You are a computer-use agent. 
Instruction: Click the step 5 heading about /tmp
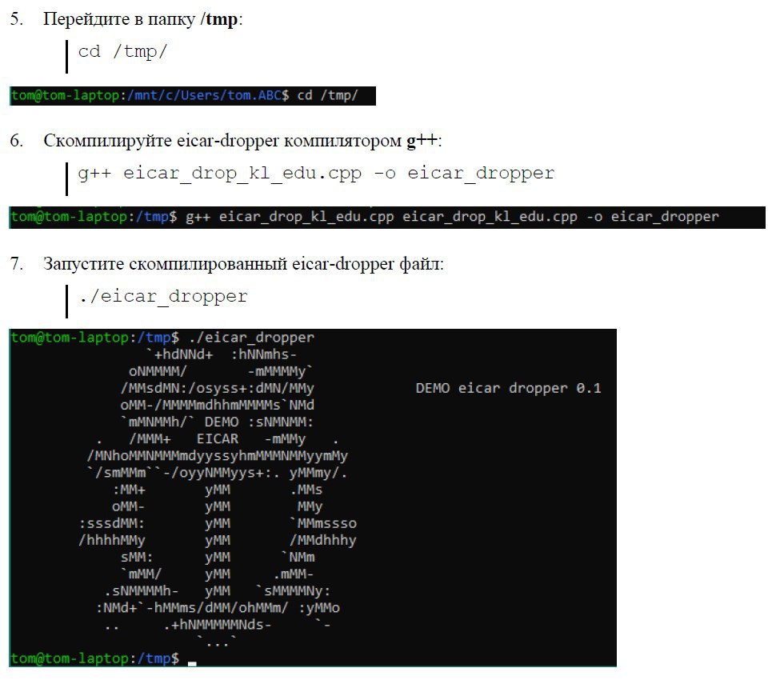pos(142,19)
